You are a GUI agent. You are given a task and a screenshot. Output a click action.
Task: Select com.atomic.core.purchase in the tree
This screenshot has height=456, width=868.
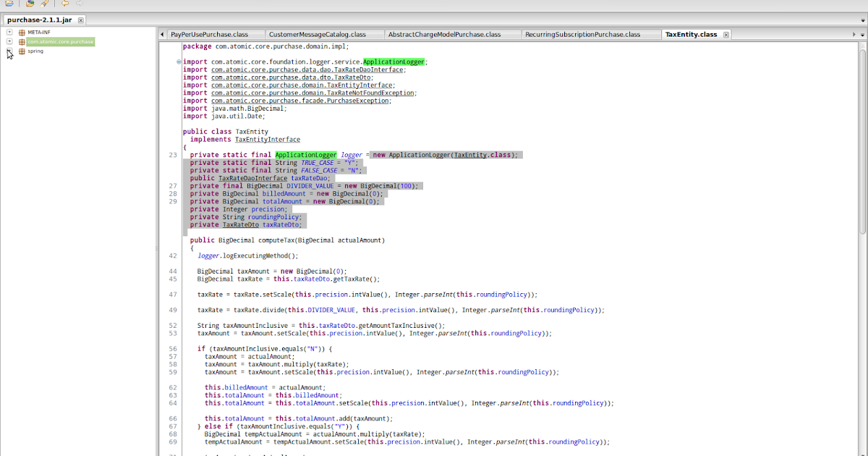point(61,42)
